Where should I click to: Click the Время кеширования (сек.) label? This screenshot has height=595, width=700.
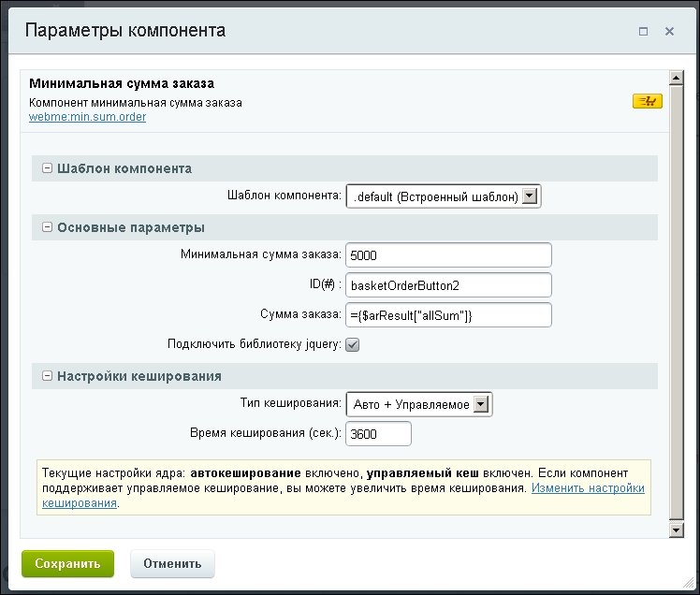(x=266, y=433)
